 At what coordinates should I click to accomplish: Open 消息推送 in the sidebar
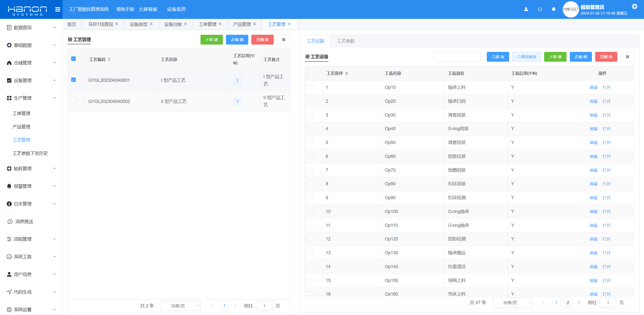(24, 221)
